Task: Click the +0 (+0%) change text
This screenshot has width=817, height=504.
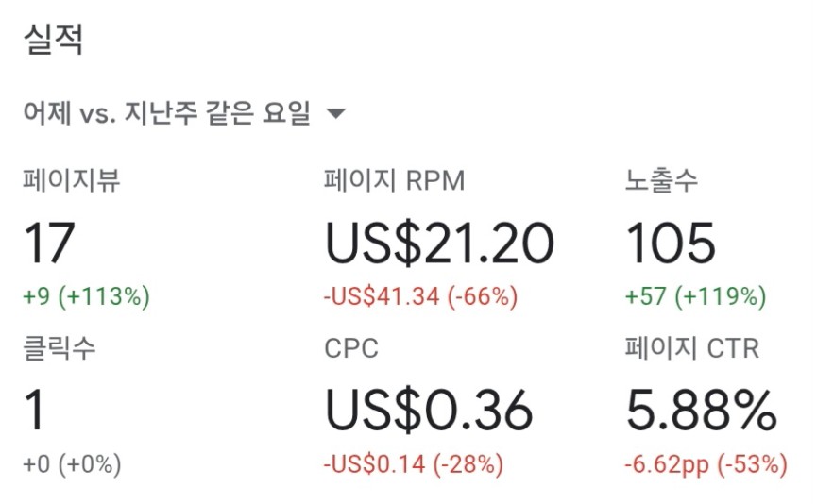Action: click(72, 464)
